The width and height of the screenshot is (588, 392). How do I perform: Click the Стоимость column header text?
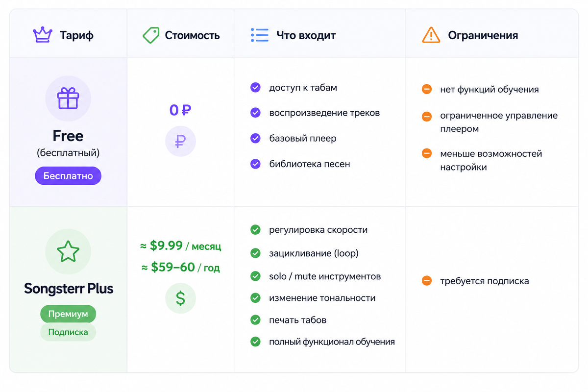coord(193,35)
